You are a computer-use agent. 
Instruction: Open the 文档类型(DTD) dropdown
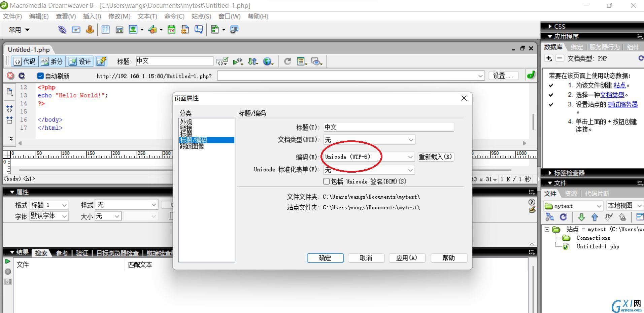[x=369, y=140]
